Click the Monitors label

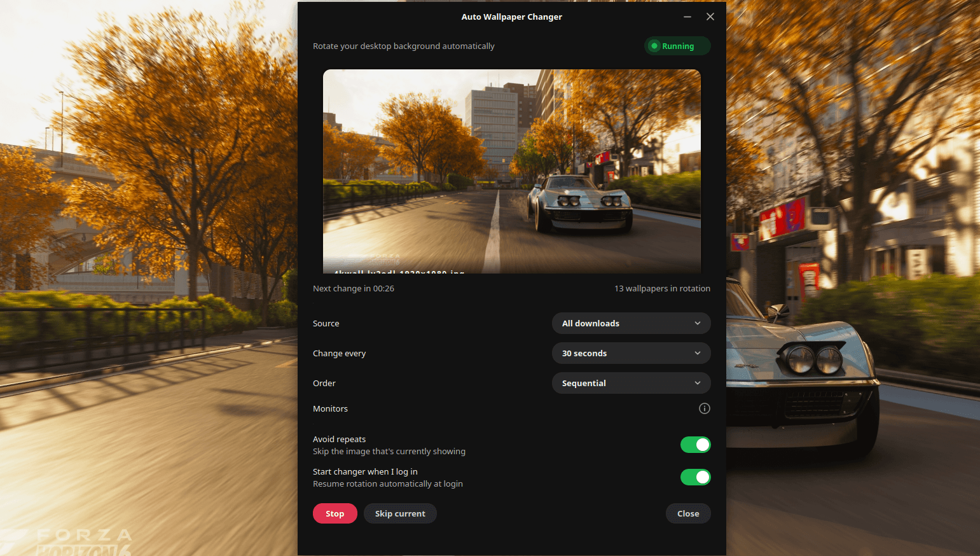pos(330,408)
